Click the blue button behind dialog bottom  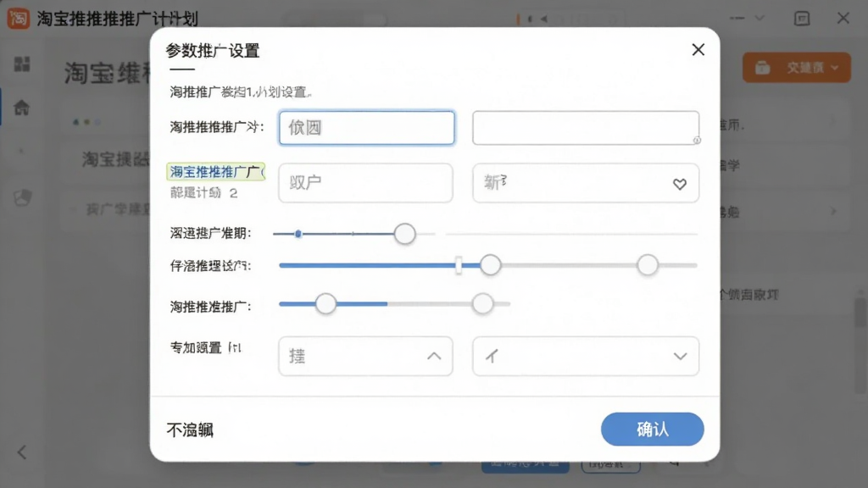pos(525,465)
